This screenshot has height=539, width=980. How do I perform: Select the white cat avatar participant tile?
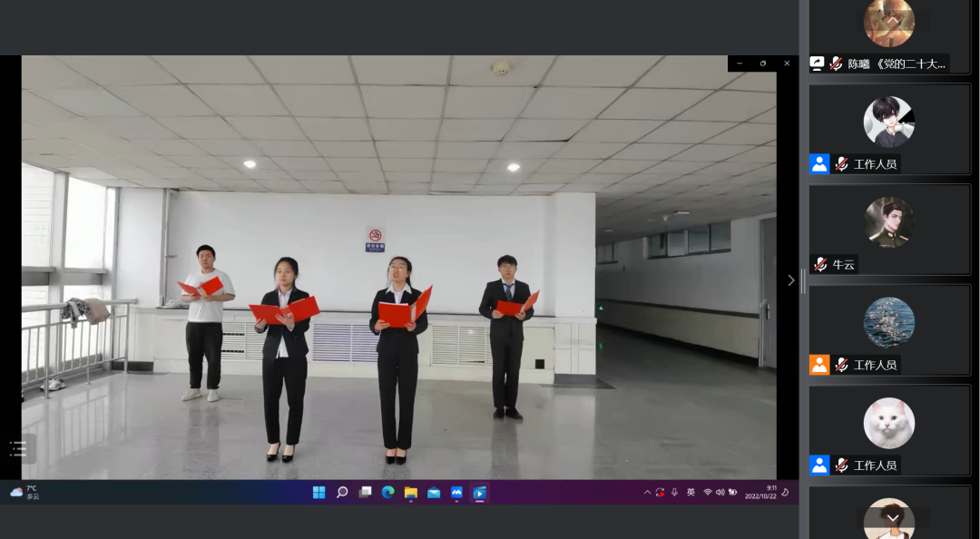click(888, 423)
